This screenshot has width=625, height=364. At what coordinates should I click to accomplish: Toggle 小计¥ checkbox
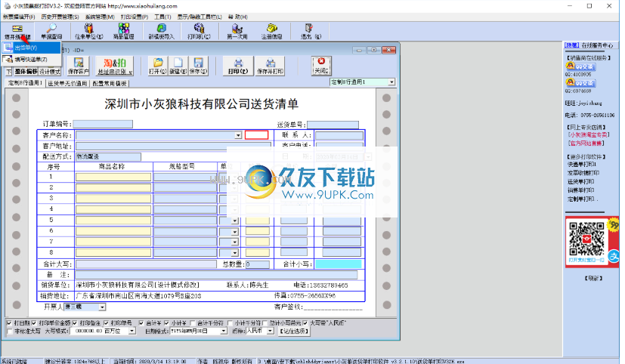tap(166, 323)
